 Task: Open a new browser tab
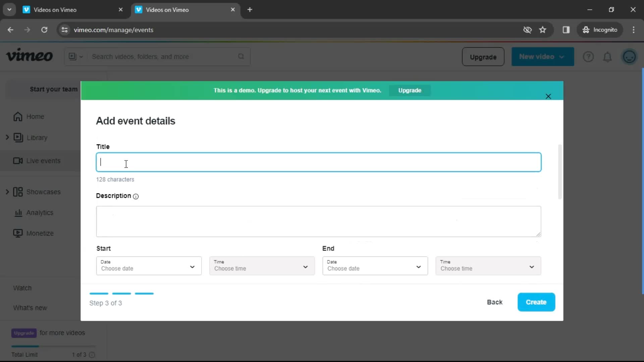click(250, 10)
